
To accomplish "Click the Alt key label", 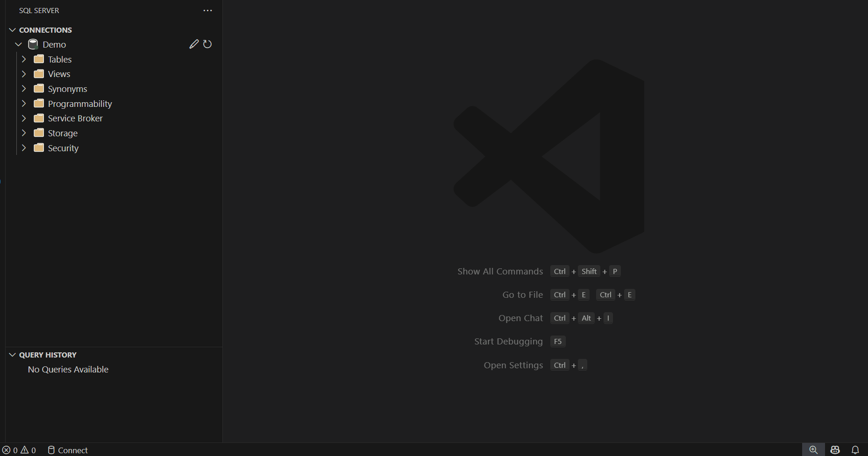I will (x=586, y=318).
